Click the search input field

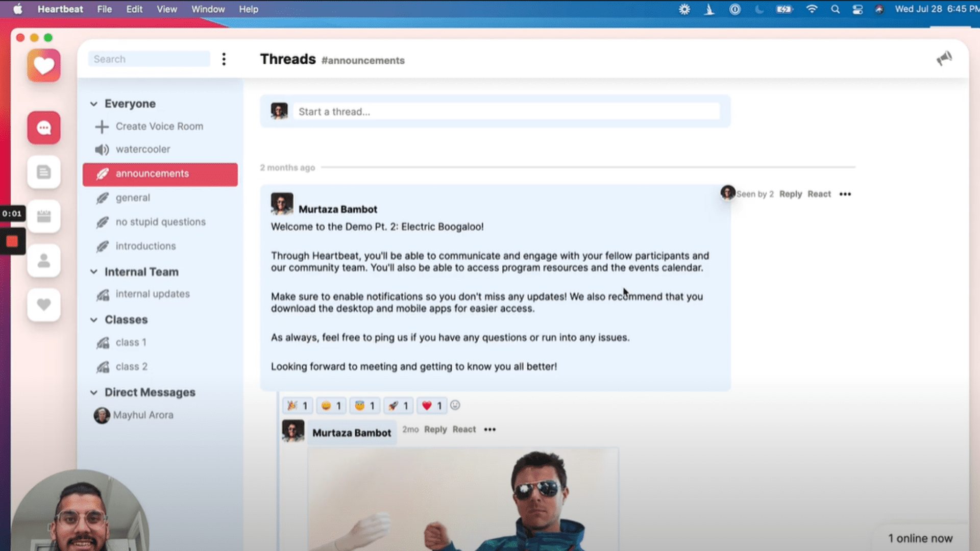click(149, 59)
